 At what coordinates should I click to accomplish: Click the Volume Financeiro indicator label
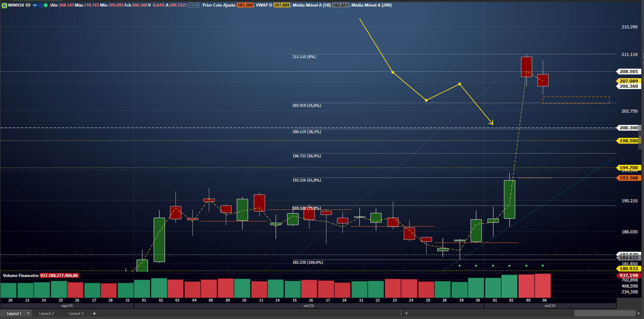click(x=21, y=275)
